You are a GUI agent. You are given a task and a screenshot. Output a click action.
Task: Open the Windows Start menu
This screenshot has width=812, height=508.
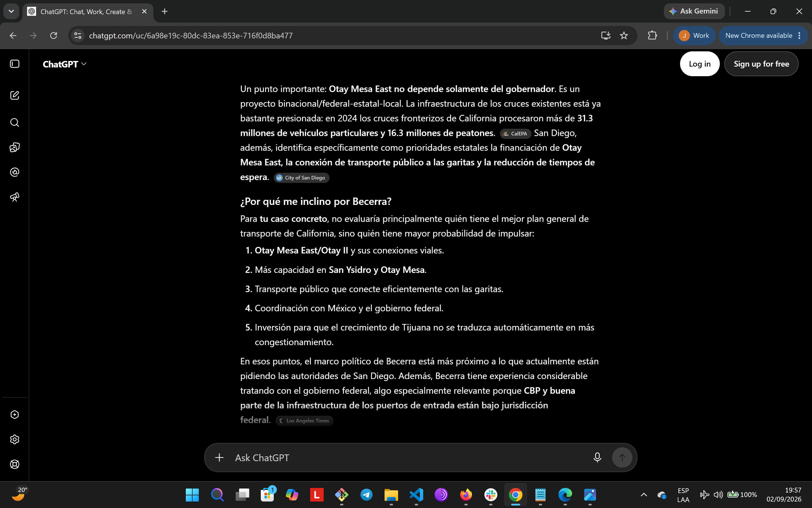click(192, 494)
